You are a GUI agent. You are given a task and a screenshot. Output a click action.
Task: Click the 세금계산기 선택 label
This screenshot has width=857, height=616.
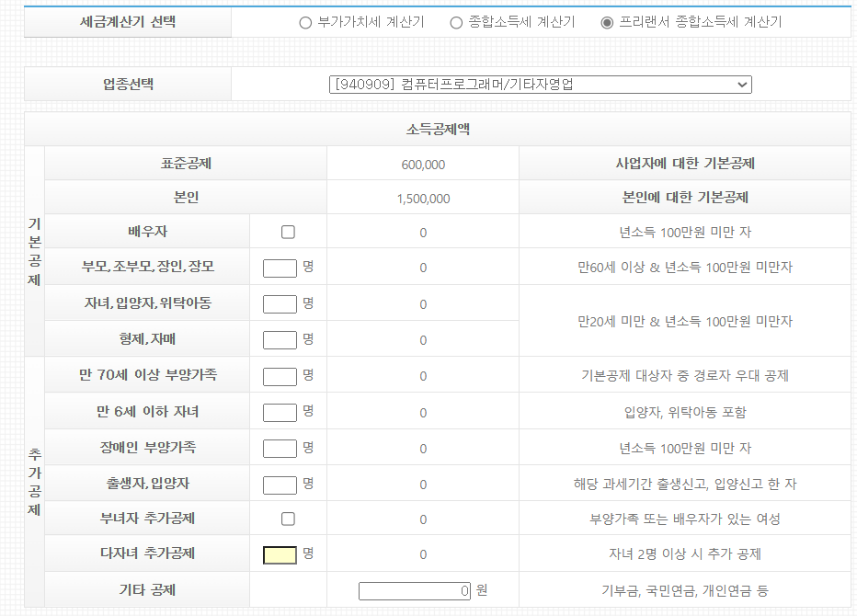pyautogui.click(x=127, y=22)
